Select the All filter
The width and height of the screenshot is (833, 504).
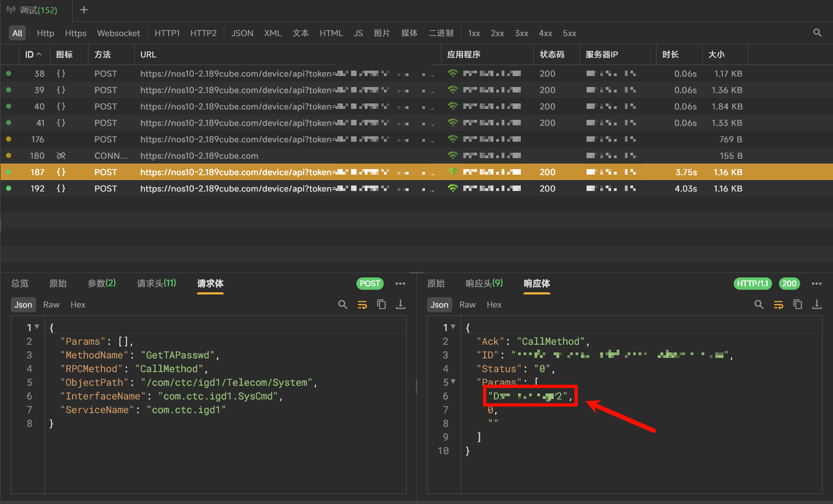18,33
